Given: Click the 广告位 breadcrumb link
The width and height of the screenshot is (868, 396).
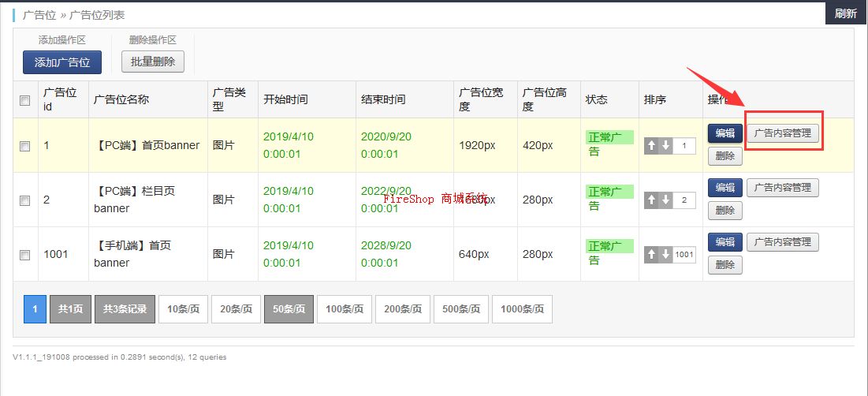Looking at the screenshot, I should click(39, 15).
